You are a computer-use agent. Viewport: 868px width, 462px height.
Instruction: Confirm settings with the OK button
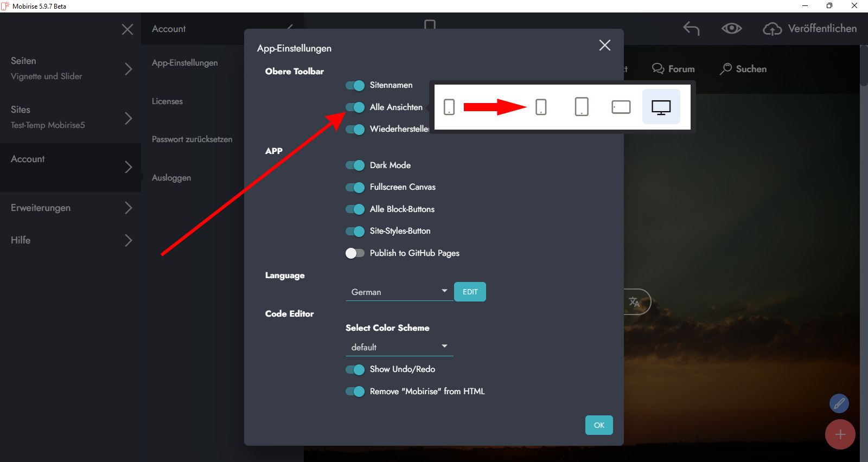599,425
